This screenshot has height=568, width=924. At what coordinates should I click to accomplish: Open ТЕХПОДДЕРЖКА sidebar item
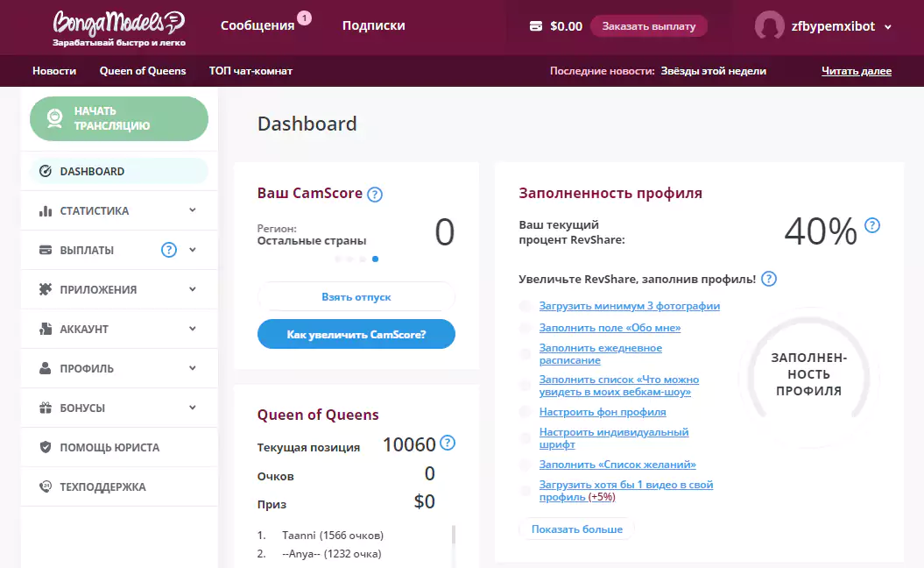pyautogui.click(x=119, y=486)
